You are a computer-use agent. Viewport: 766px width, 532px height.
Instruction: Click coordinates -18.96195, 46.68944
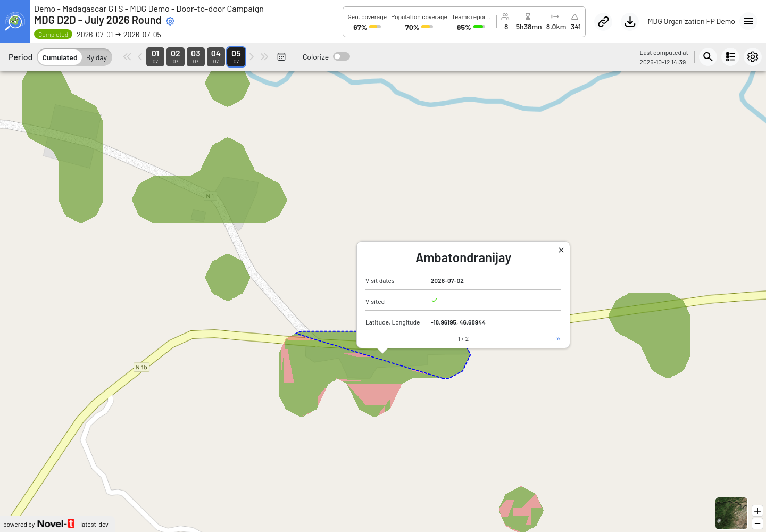click(458, 322)
